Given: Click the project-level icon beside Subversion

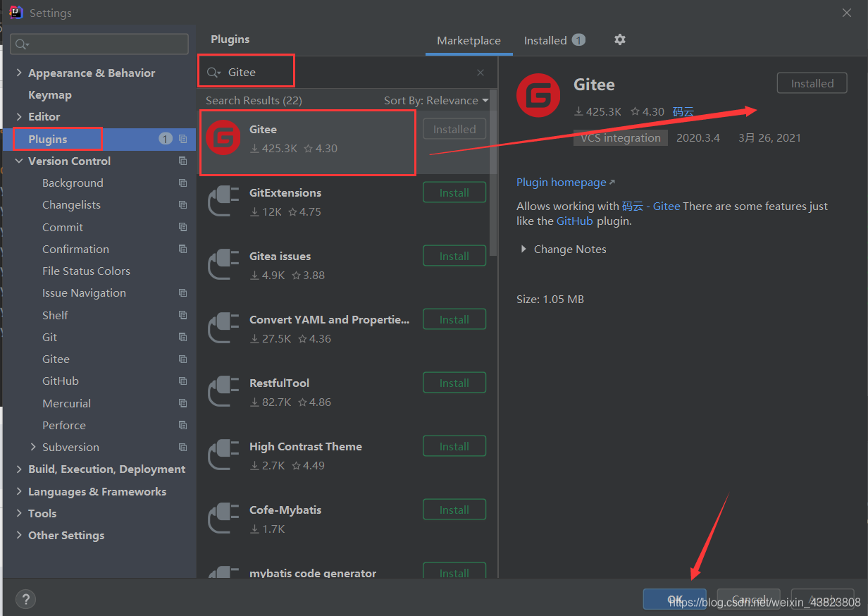Looking at the screenshot, I should (182, 448).
